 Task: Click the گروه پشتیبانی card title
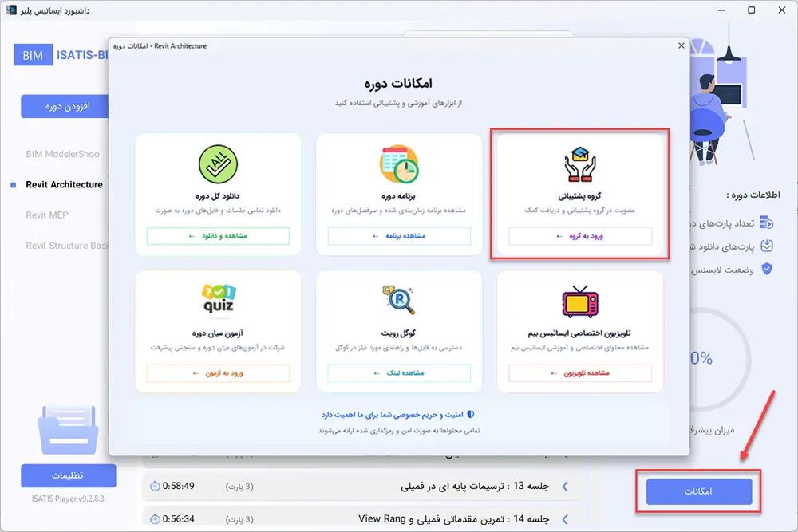point(579,196)
